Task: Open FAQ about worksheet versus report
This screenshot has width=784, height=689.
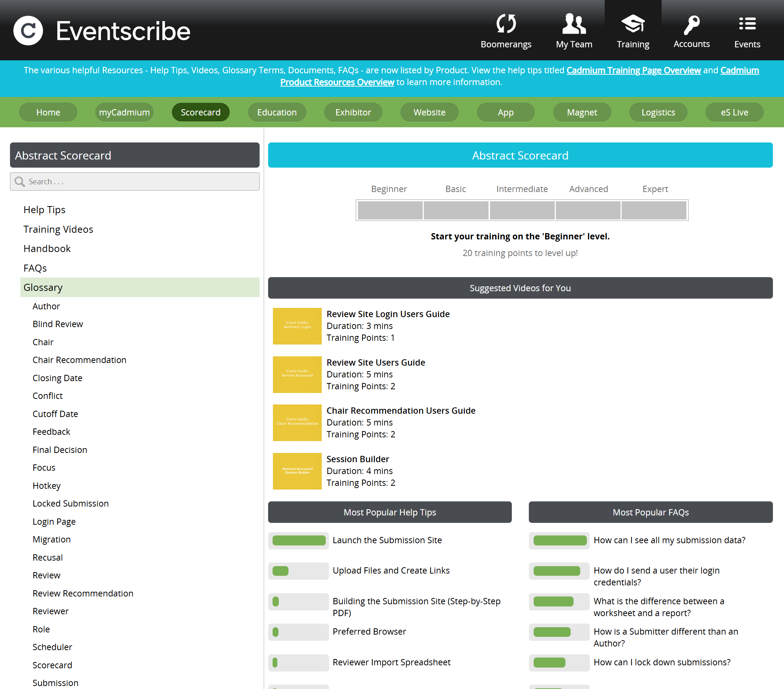Action: 659,607
